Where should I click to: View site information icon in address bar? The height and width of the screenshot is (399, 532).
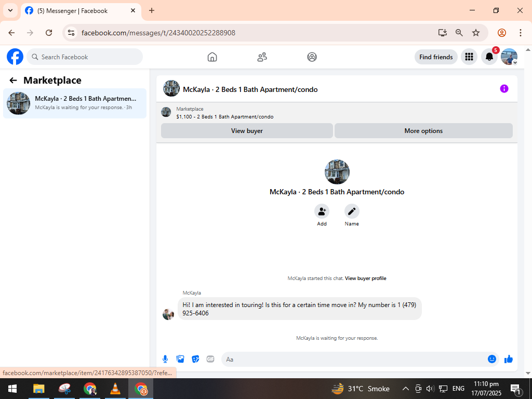pos(71,33)
